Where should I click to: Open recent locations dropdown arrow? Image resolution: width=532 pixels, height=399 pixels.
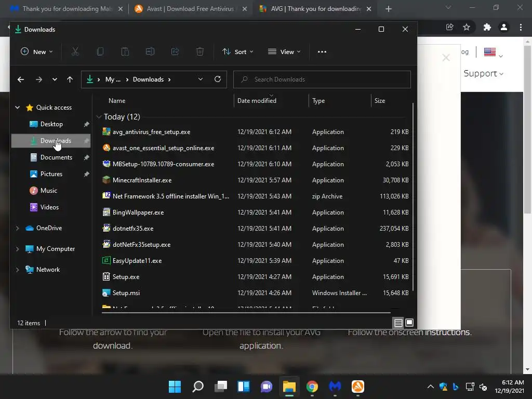[55, 79]
